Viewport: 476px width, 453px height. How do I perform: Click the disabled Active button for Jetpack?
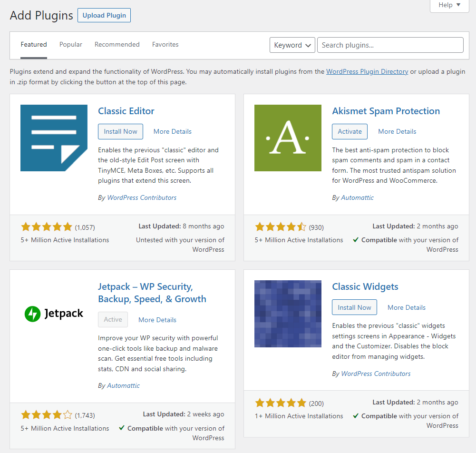pyautogui.click(x=113, y=319)
